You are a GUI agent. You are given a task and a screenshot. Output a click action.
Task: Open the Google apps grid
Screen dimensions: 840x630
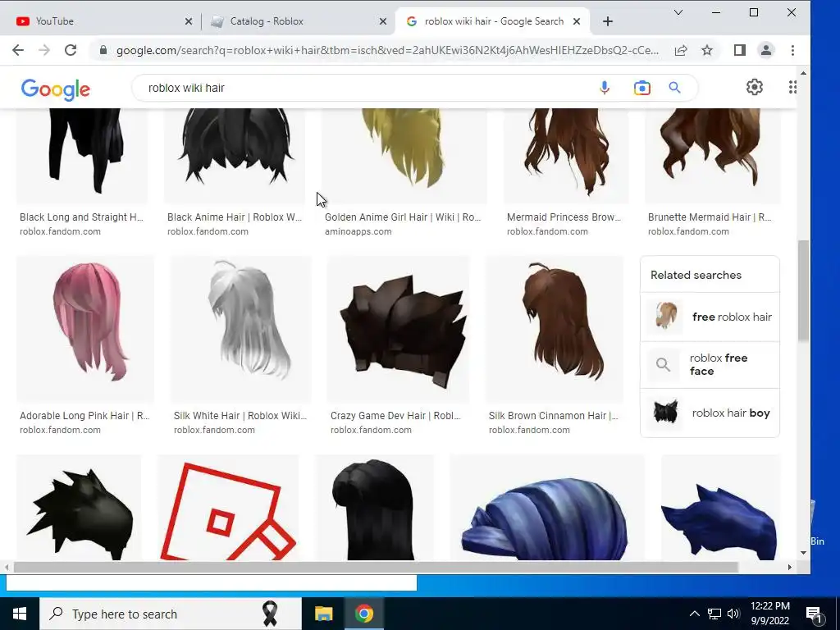point(792,87)
